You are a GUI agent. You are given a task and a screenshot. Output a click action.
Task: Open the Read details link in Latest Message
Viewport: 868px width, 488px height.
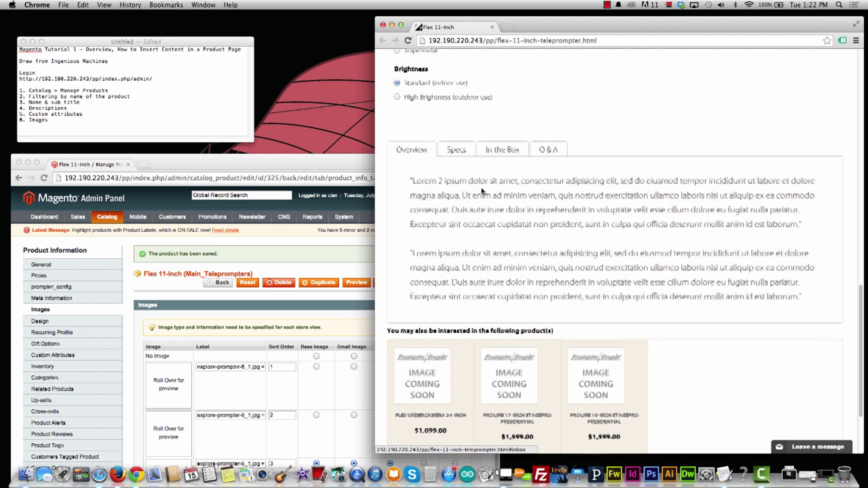pos(225,230)
